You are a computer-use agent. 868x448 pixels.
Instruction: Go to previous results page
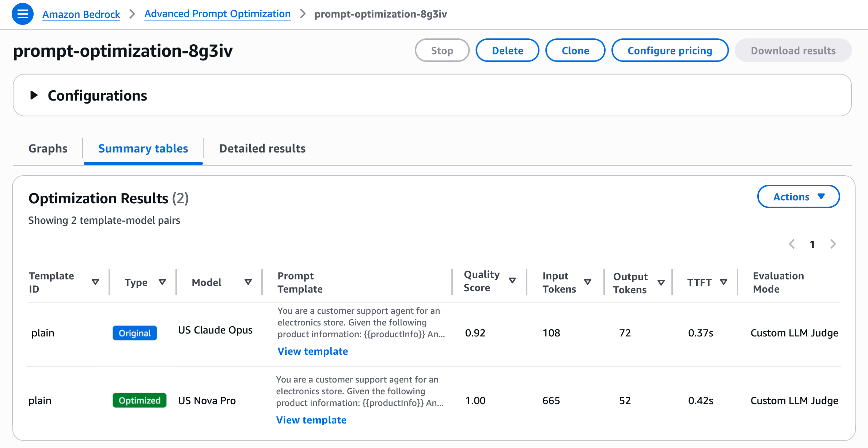coord(792,244)
